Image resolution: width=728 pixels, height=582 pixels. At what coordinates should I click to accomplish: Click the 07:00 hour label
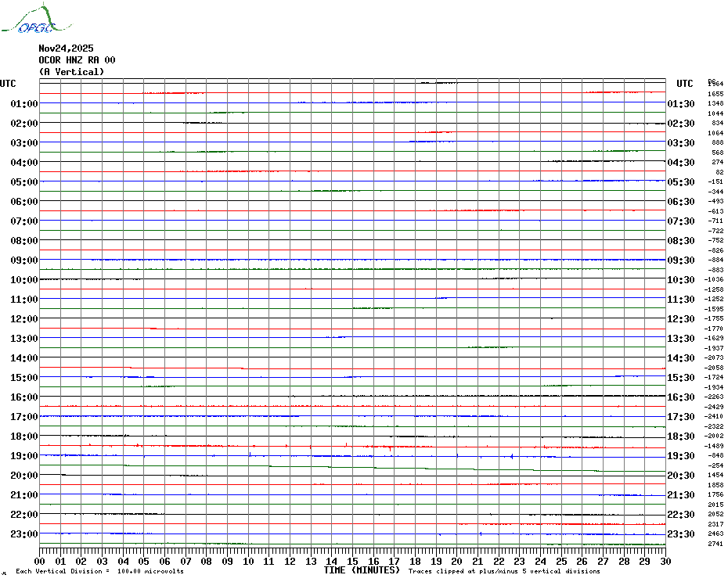pyautogui.click(x=24, y=221)
